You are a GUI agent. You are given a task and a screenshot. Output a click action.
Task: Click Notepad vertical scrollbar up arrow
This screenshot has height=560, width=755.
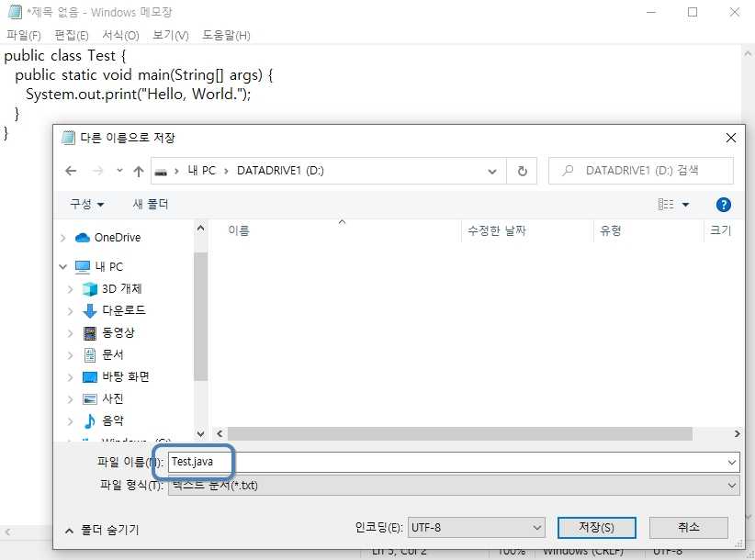coord(748,53)
